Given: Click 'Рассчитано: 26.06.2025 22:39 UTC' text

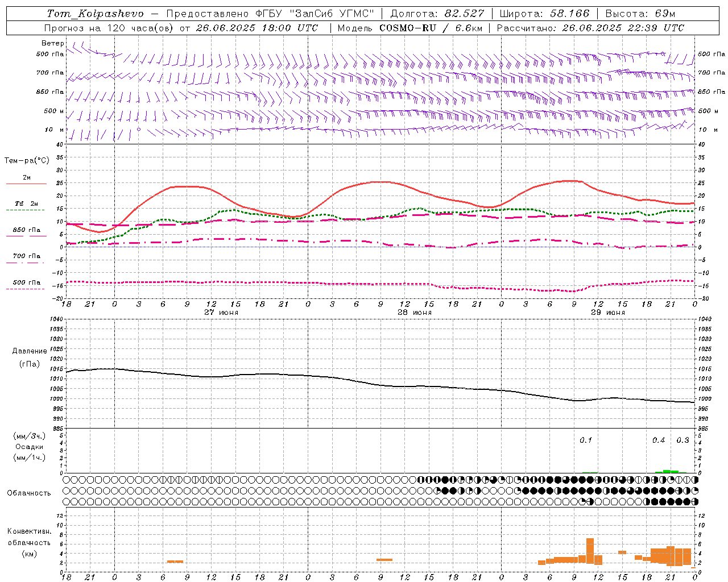Looking at the screenshot, I should (x=590, y=28).
